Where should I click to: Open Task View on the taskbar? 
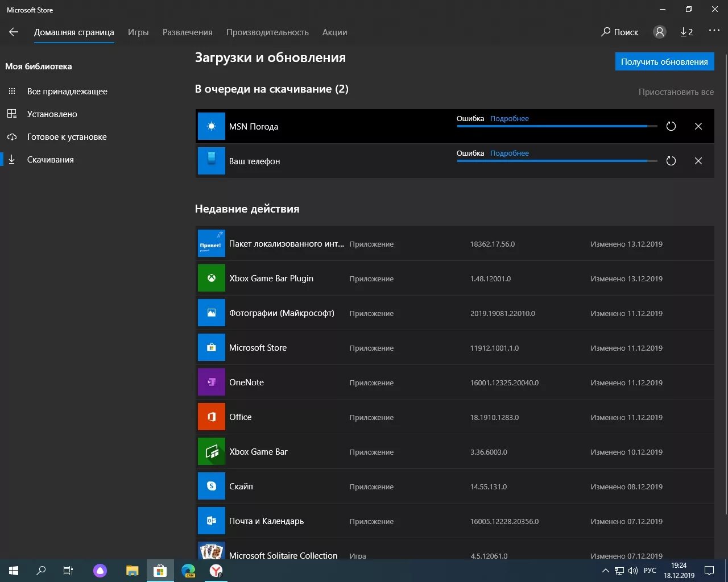pos(68,571)
